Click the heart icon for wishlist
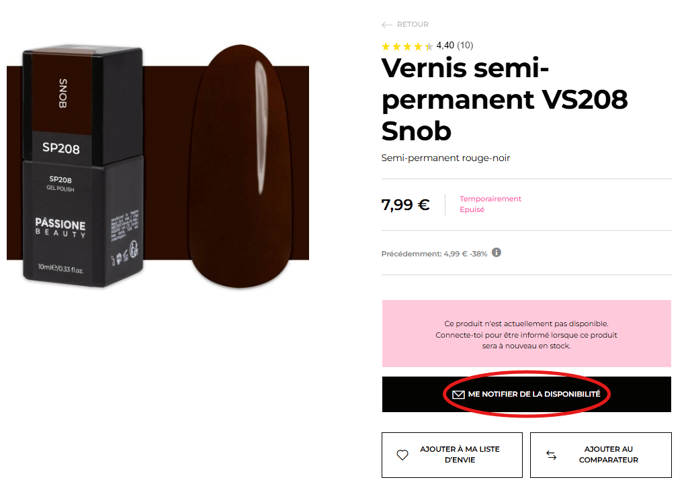The image size is (688, 490). [x=402, y=455]
